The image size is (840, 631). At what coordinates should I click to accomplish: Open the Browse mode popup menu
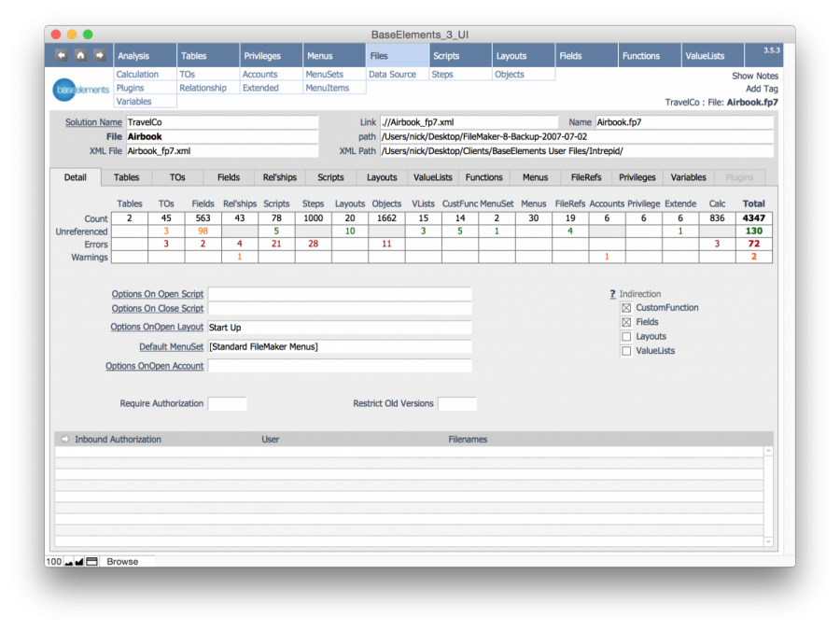tap(122, 562)
